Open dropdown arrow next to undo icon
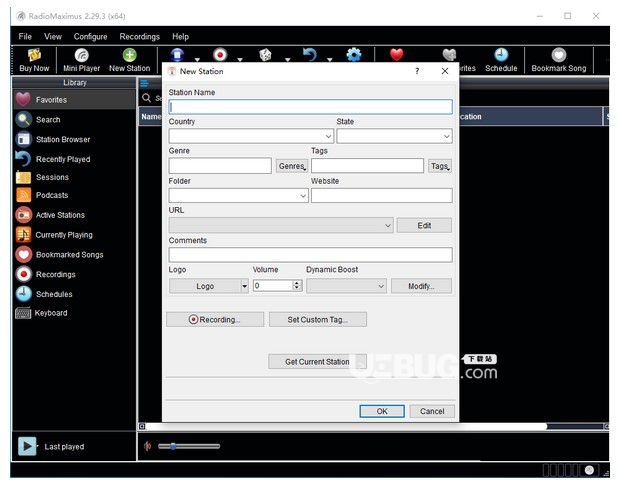Image resolution: width=618 pixels, height=482 pixels. click(x=329, y=60)
